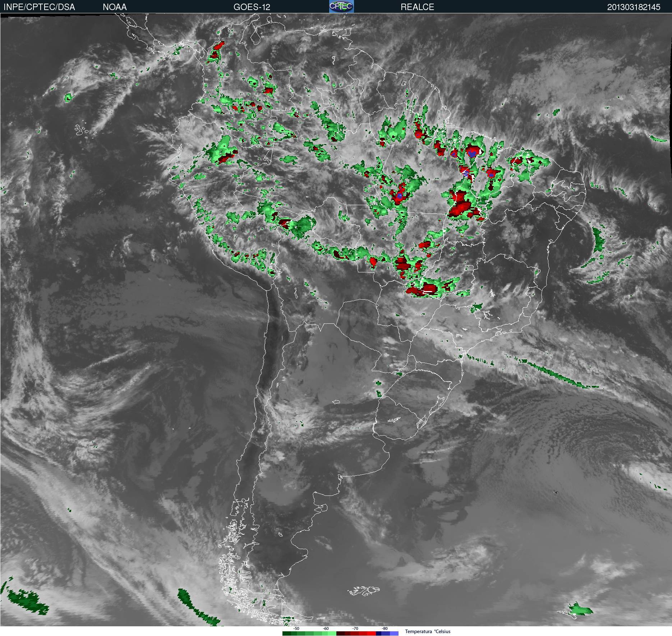Screen dimensions: 672x636
Task: Click the GOES-12 satellite label
Action: point(252,7)
